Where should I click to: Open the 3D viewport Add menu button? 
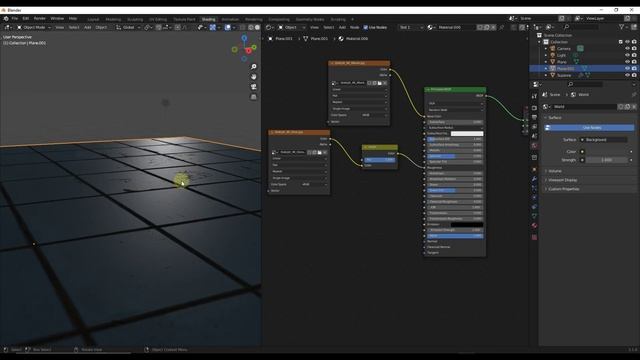click(87, 27)
